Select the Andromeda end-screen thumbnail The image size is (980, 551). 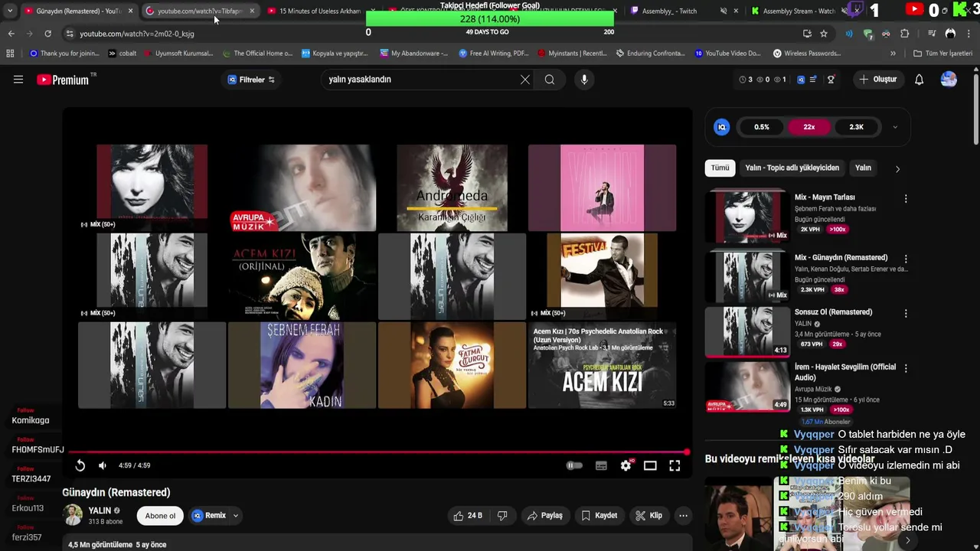[x=452, y=187]
